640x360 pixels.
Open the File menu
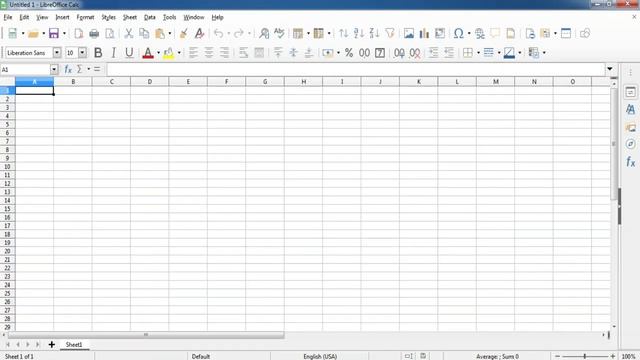pyautogui.click(x=8, y=17)
